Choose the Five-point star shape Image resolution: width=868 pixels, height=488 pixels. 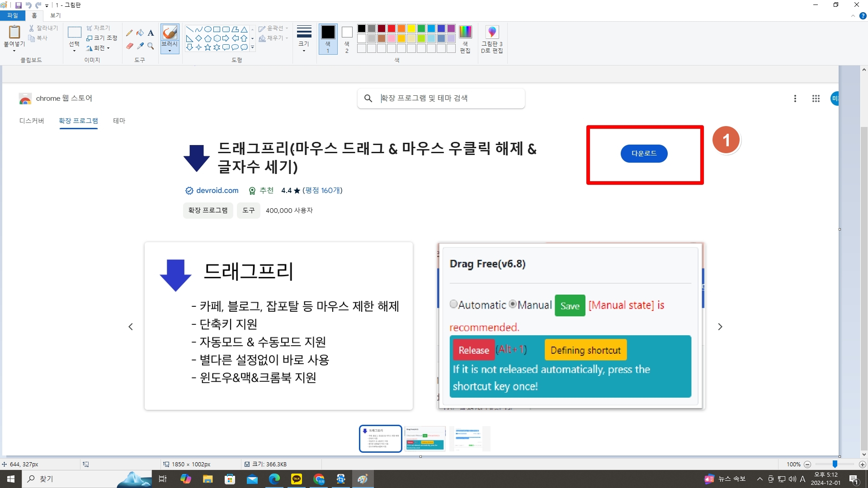pos(208,47)
